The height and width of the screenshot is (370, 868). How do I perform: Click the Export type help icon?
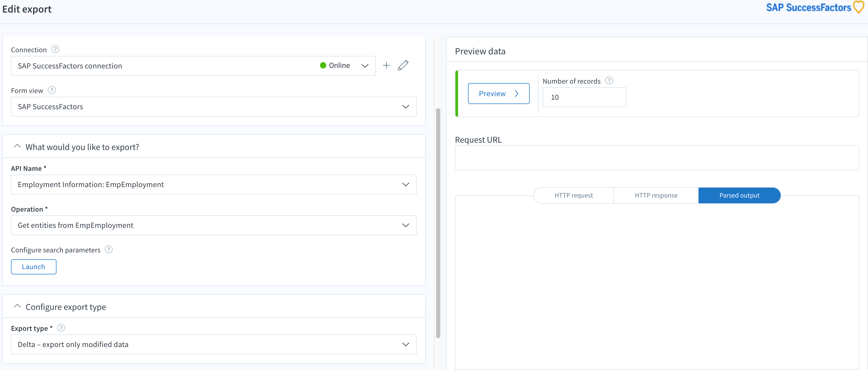tap(61, 328)
